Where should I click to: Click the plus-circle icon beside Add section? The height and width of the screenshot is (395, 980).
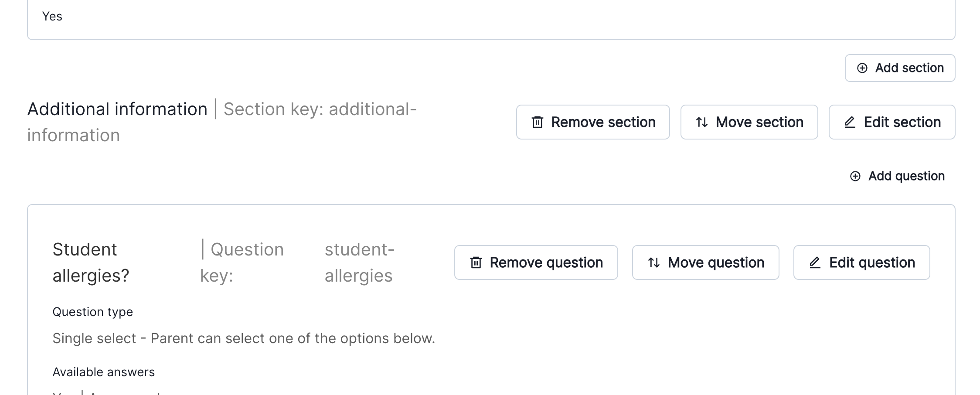pos(862,68)
